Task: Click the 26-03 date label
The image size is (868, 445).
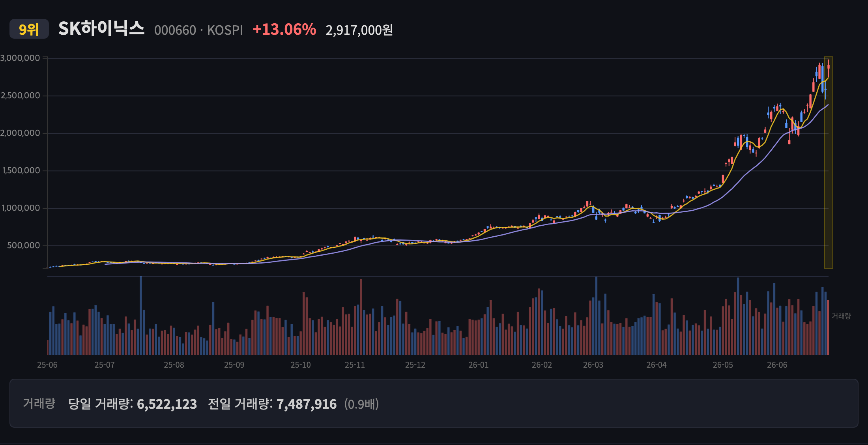Action: (x=593, y=365)
